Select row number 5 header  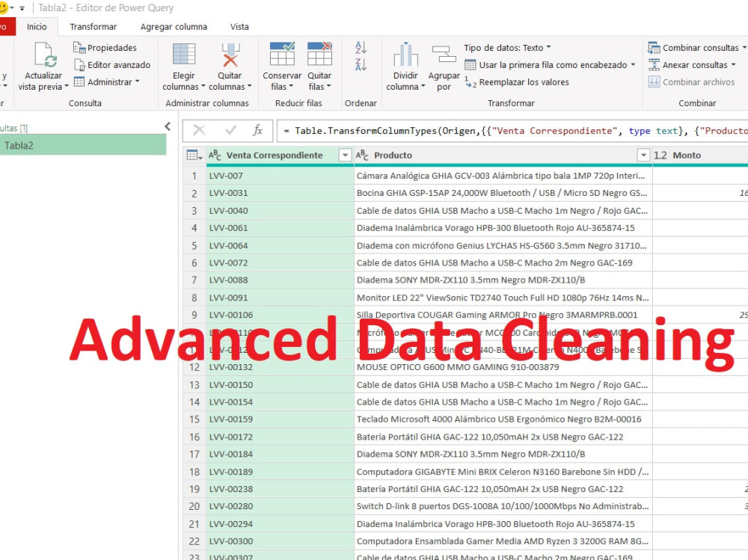click(194, 245)
